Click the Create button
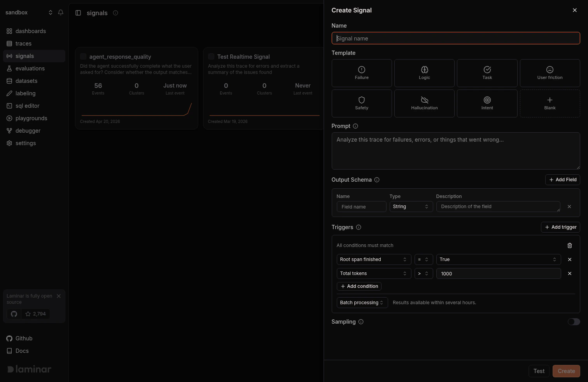This screenshot has width=588, height=382. 566,371
